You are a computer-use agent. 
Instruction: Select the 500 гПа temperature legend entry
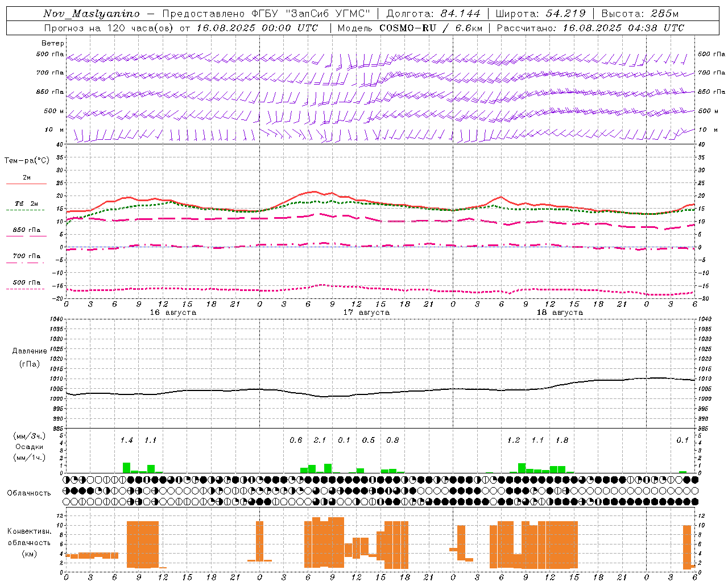pyautogui.click(x=26, y=285)
